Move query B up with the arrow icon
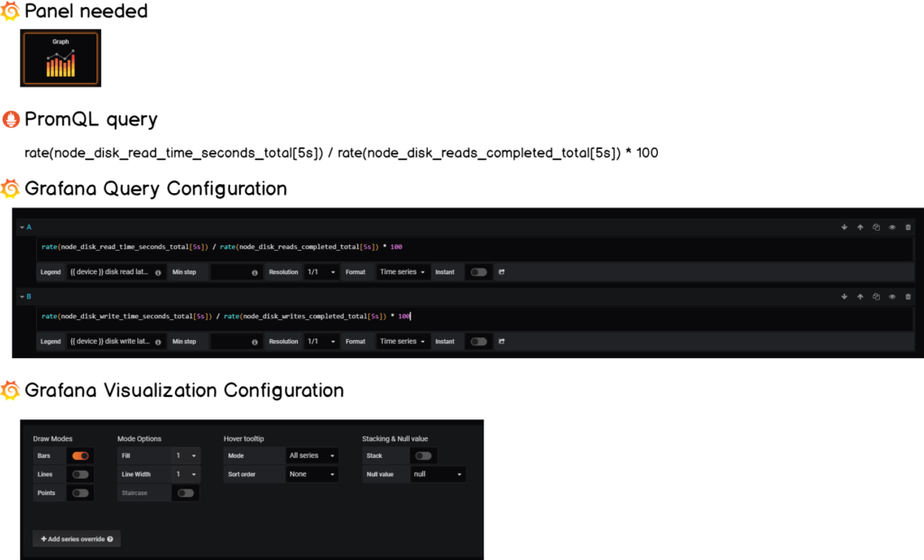 [860, 297]
